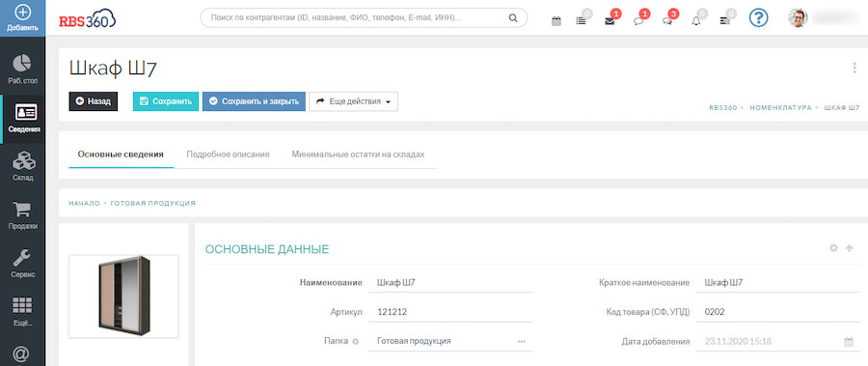The width and height of the screenshot is (868, 366).
Task: Open the task list icon in header
Action: tap(581, 21)
